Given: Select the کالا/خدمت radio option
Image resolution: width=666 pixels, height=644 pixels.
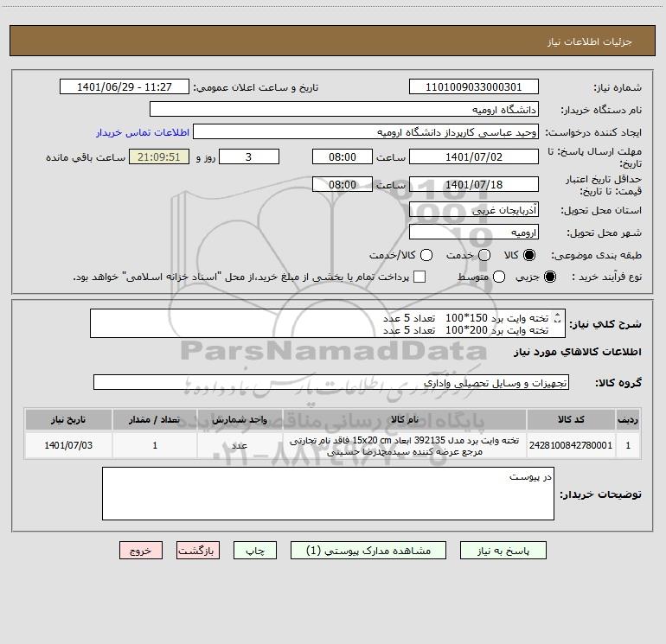Looking at the screenshot, I should click(x=426, y=255).
